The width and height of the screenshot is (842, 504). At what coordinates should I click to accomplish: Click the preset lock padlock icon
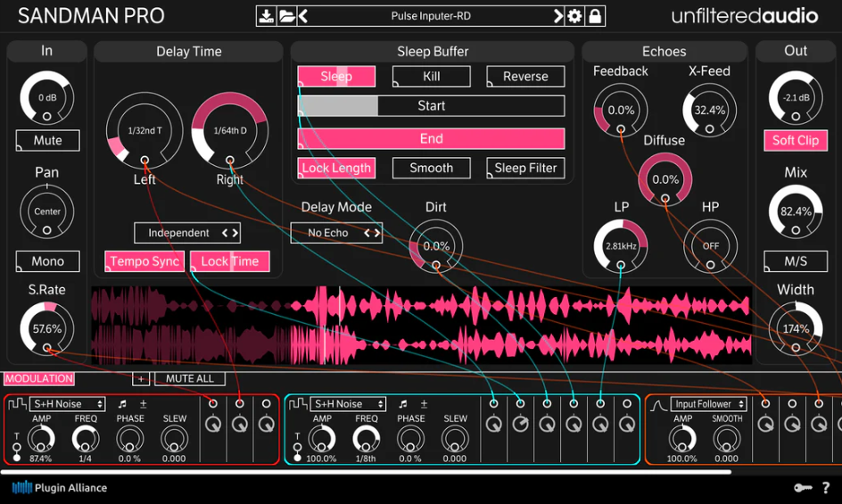click(x=595, y=16)
